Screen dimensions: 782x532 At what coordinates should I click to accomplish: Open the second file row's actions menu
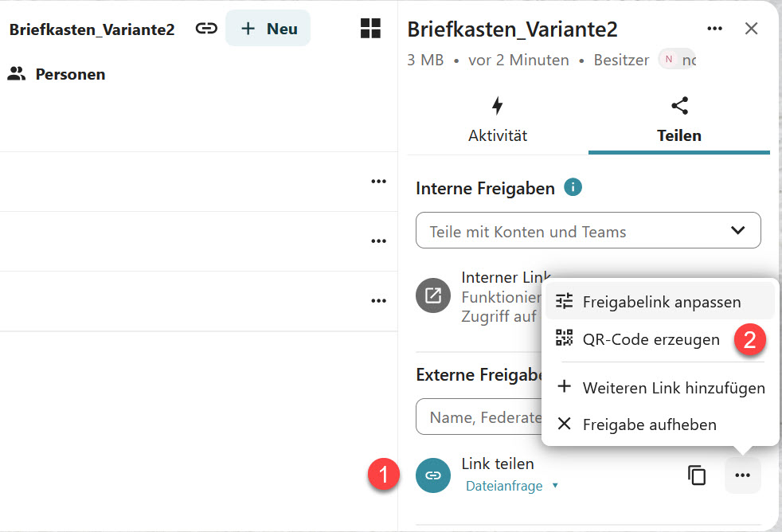tap(378, 241)
